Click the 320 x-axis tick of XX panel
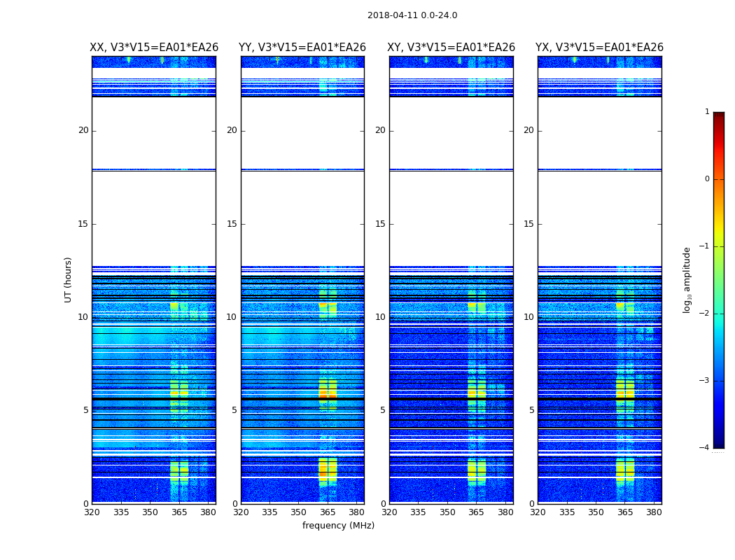Viewport: 735px width, 560px height. 92,512
